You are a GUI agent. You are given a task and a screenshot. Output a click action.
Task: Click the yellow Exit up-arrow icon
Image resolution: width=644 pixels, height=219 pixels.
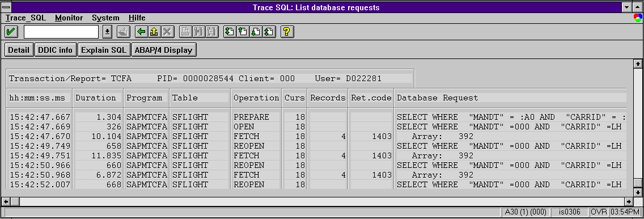pos(154,32)
